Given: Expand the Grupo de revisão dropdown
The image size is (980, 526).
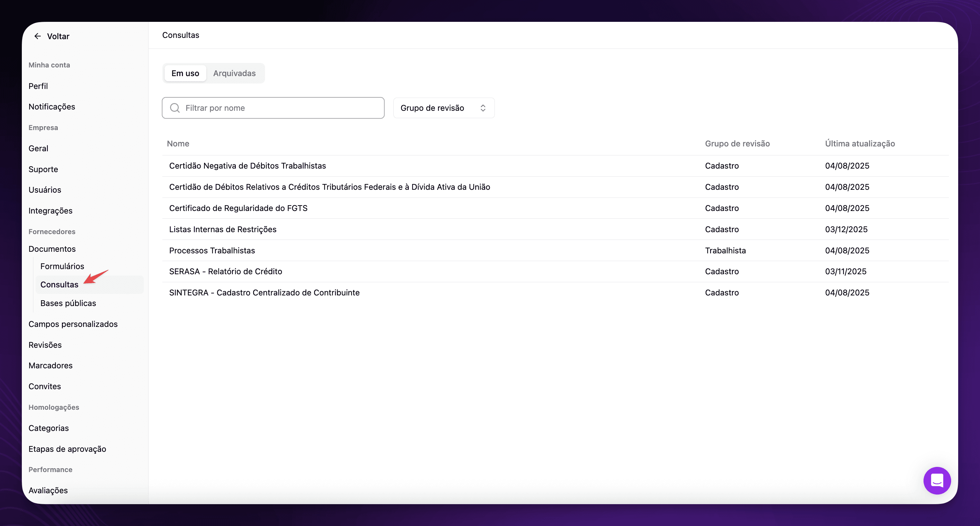Looking at the screenshot, I should 443,108.
